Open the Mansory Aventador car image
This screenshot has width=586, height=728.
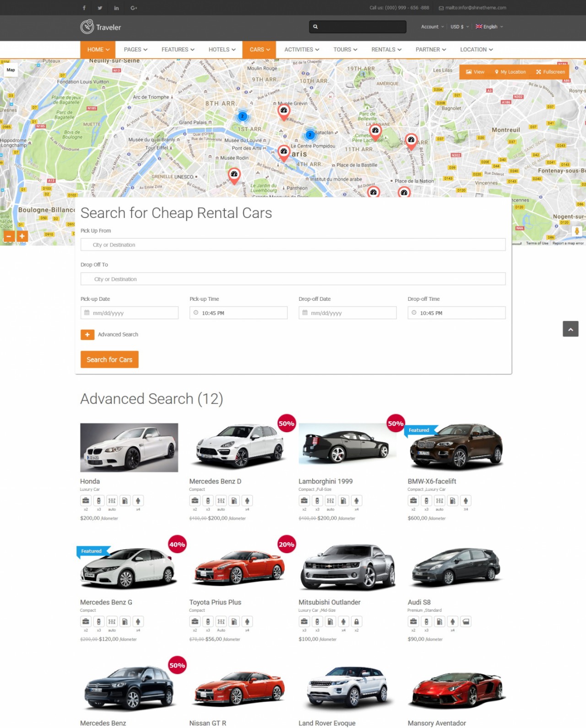tap(457, 690)
